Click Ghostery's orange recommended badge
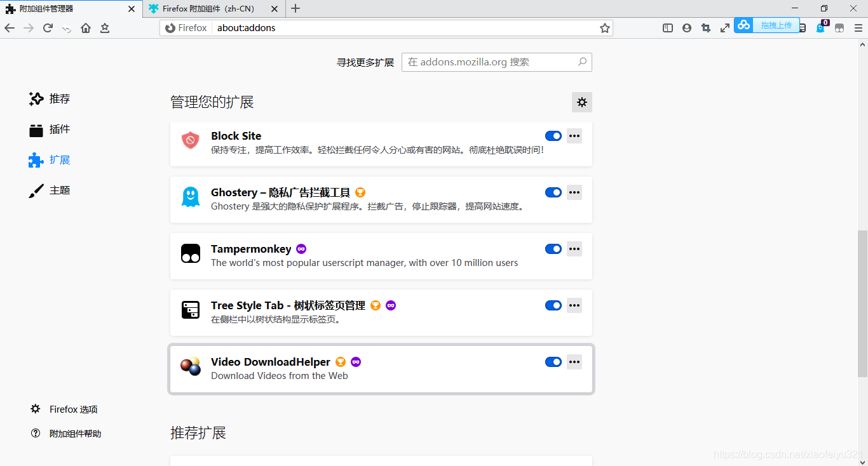This screenshot has width=868, height=466. click(360, 192)
